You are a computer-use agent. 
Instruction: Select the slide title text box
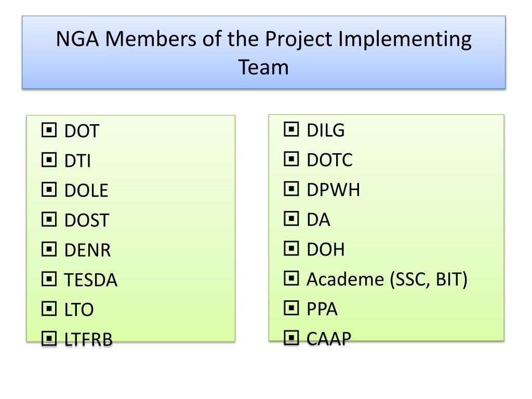(x=264, y=52)
